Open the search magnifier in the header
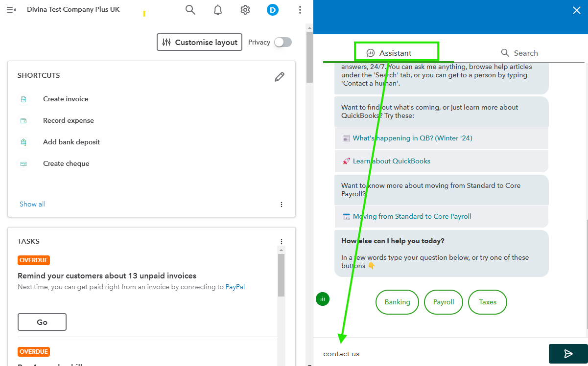Viewport: 588px width, 366px height. point(190,10)
